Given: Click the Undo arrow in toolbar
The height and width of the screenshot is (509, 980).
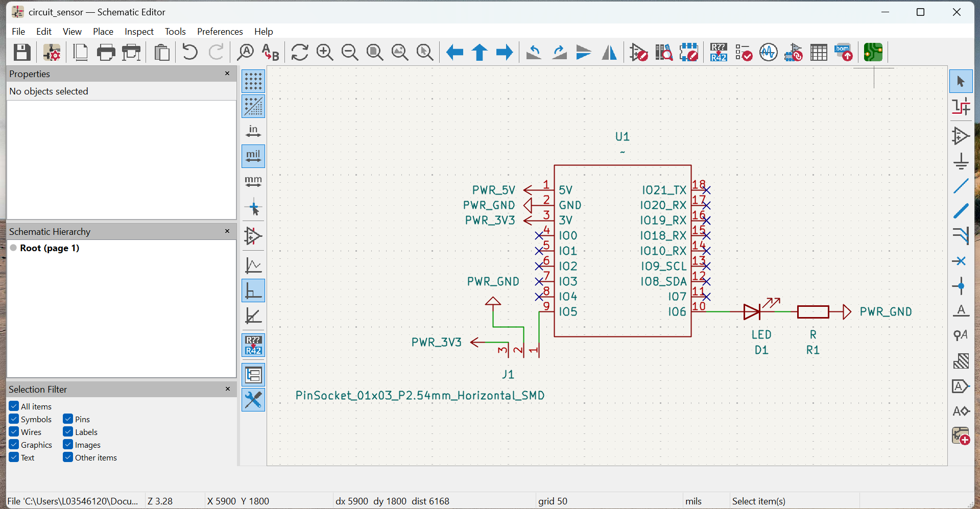Looking at the screenshot, I should pyautogui.click(x=190, y=52).
